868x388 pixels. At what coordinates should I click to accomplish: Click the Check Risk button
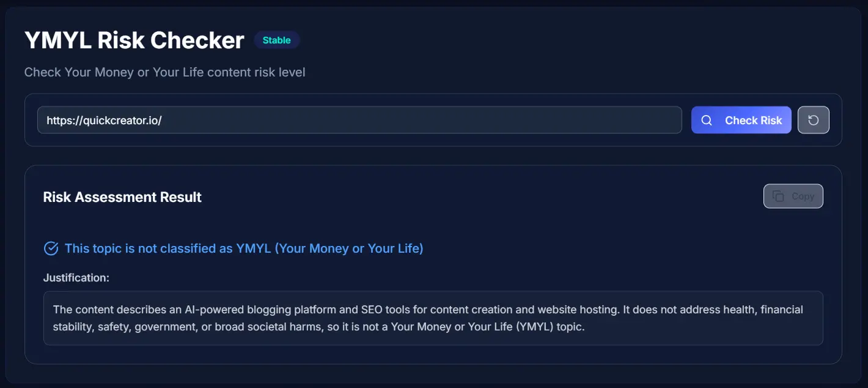tap(741, 120)
